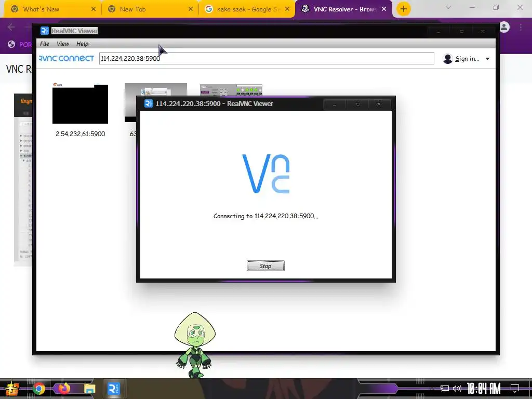Select the 2.54.232.61:5900 connection thumbnail
This screenshot has width=532, height=399.
click(80, 103)
